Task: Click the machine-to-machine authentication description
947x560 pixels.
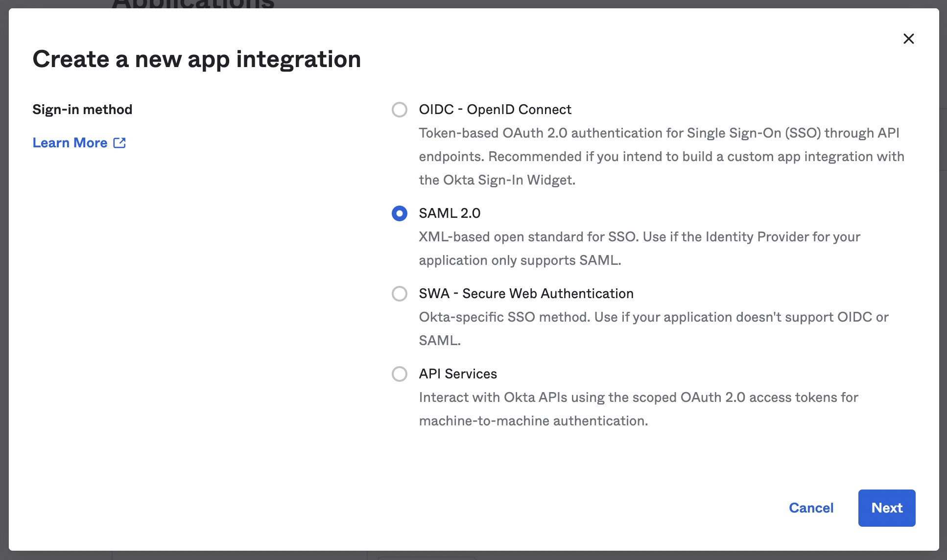Action: (638, 409)
